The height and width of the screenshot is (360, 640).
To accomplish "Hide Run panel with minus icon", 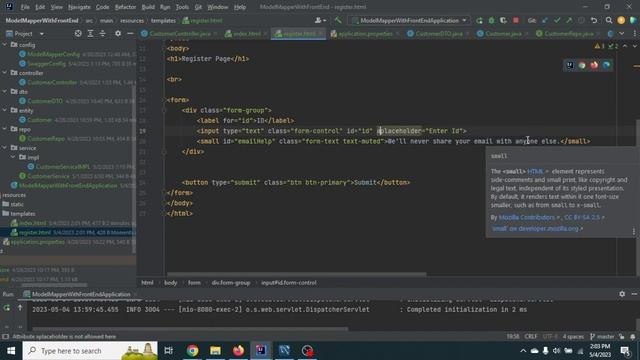I will 634,294.
